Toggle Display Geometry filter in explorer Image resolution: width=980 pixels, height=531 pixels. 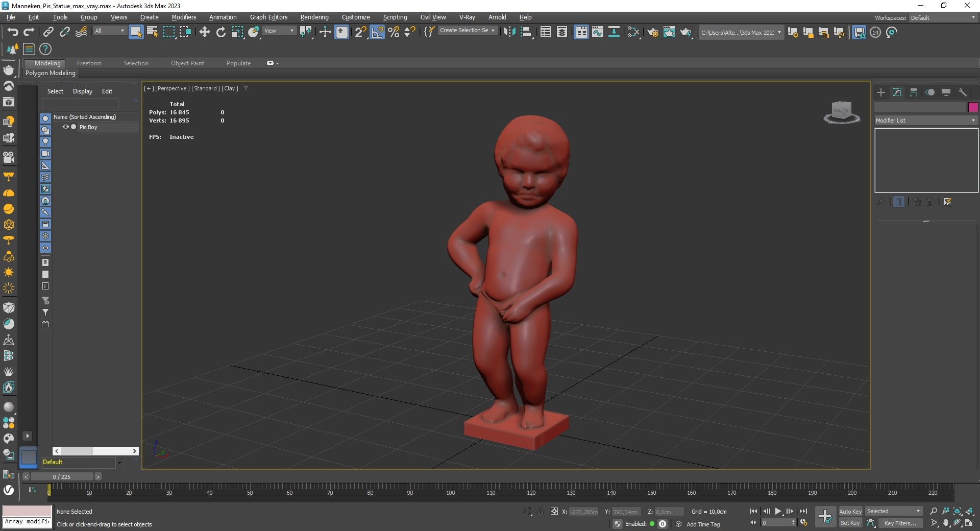45,118
